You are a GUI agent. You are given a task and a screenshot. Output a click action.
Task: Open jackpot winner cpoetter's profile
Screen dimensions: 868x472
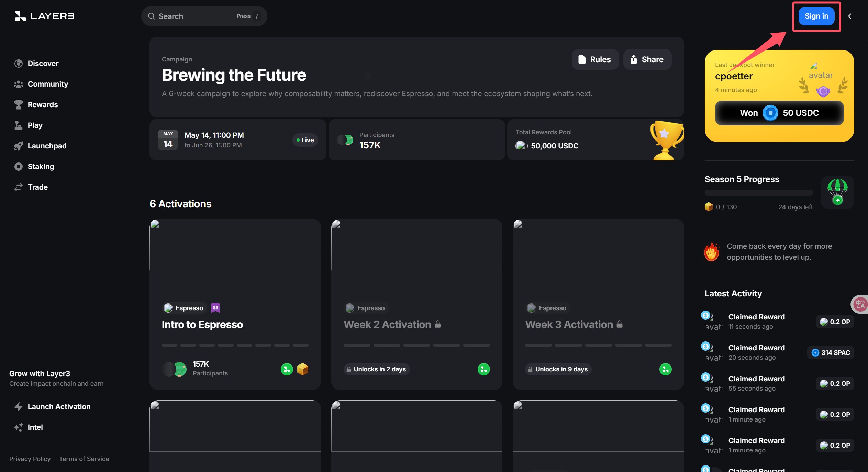(734, 76)
